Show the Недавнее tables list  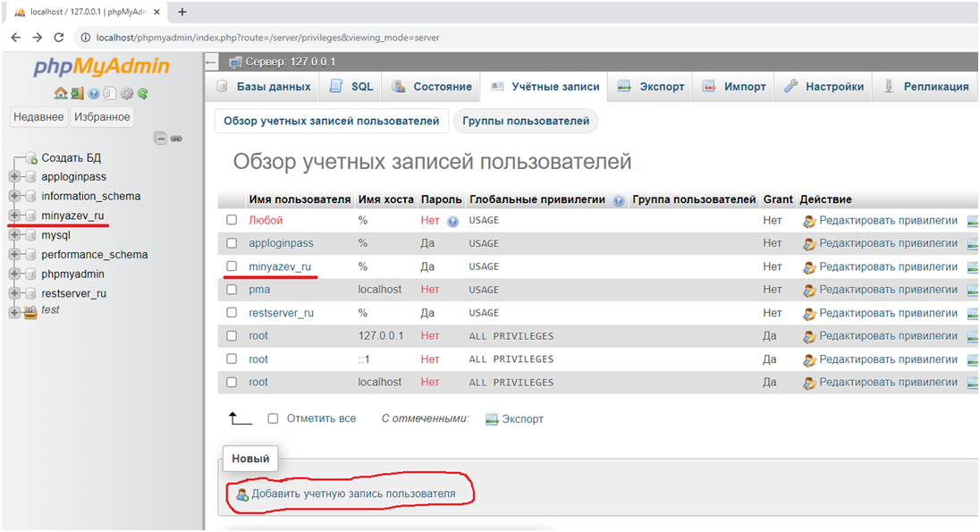38,117
